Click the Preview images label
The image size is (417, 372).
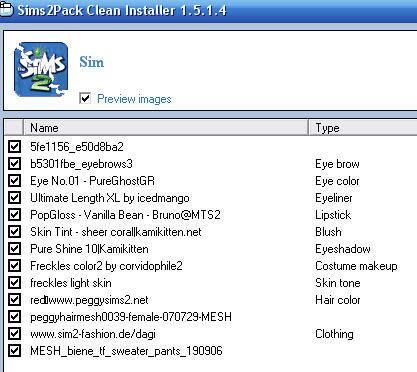click(x=134, y=99)
